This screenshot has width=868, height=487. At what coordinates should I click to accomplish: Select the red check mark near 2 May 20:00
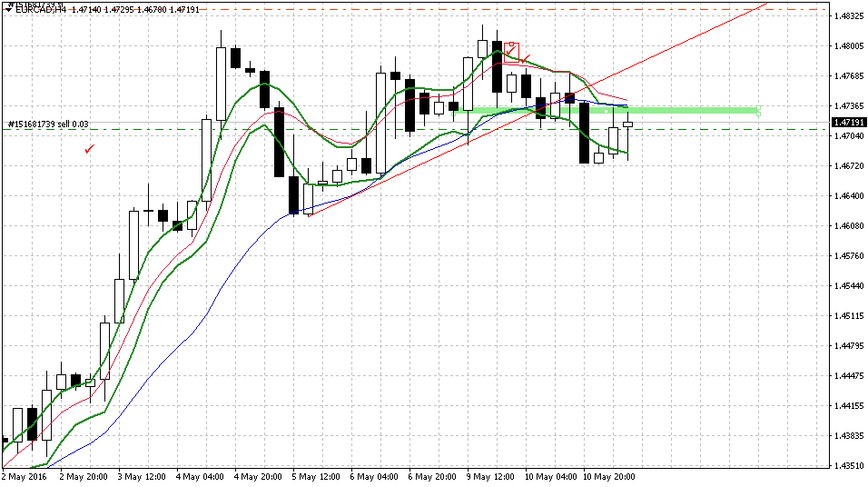click(89, 148)
